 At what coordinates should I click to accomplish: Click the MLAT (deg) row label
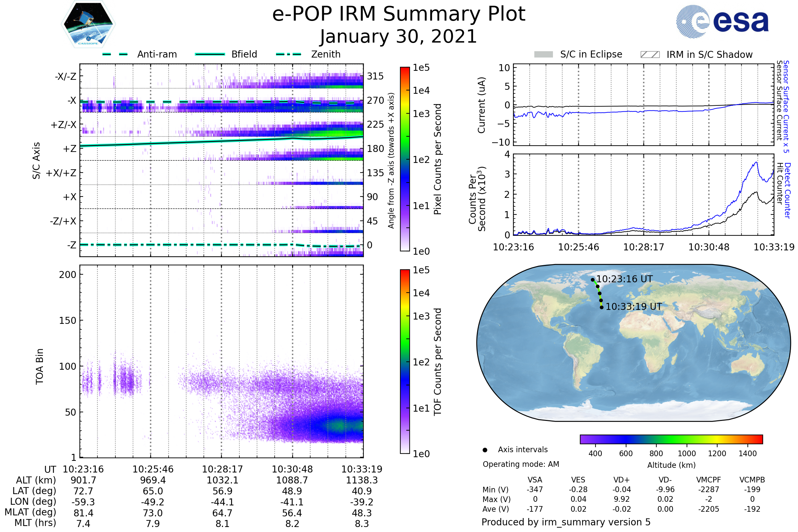[x=31, y=512]
